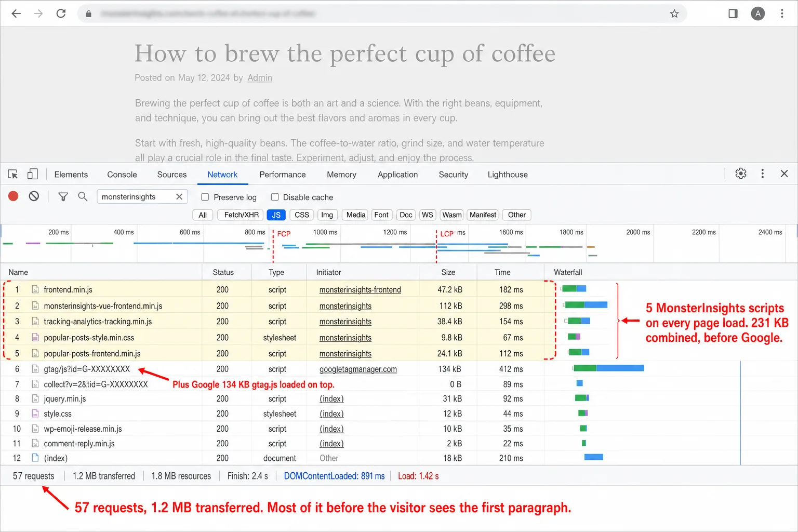Image resolution: width=798 pixels, height=532 pixels.
Task: Activate the inspect element picker
Action: (13, 174)
